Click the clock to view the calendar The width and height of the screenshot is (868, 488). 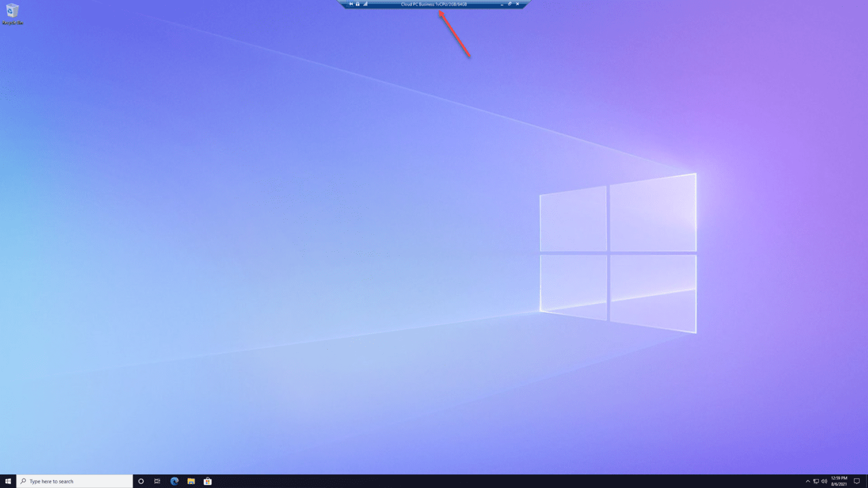tap(839, 481)
